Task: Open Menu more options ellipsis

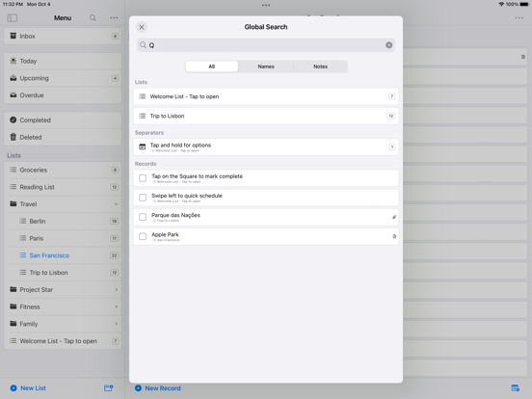Action: point(114,17)
